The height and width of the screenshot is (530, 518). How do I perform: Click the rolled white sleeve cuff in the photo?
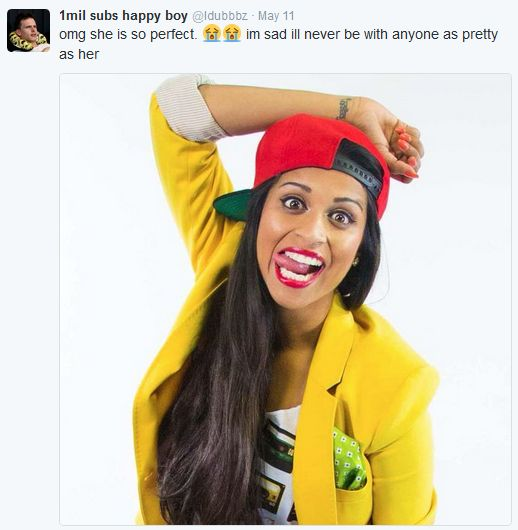click(188, 109)
